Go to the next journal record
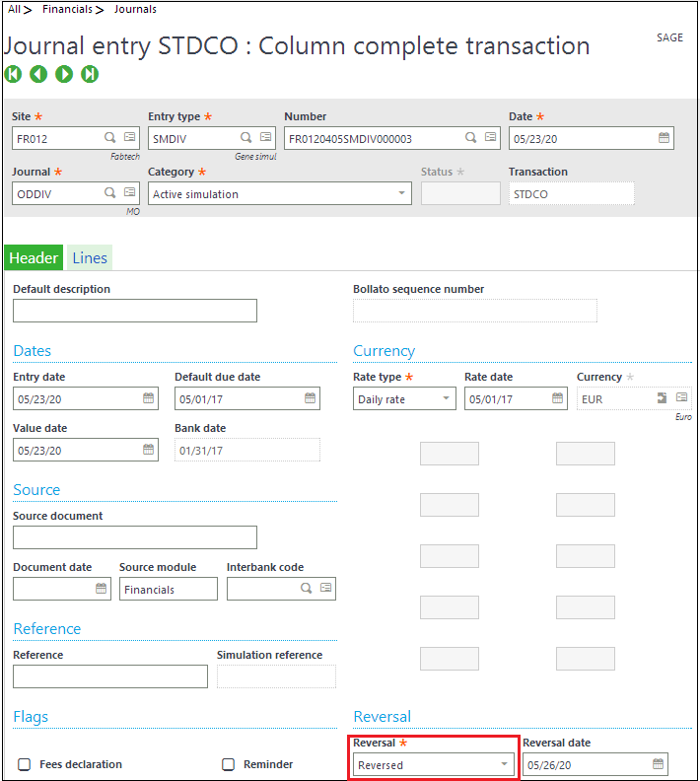700x781 pixels. pyautogui.click(x=64, y=74)
